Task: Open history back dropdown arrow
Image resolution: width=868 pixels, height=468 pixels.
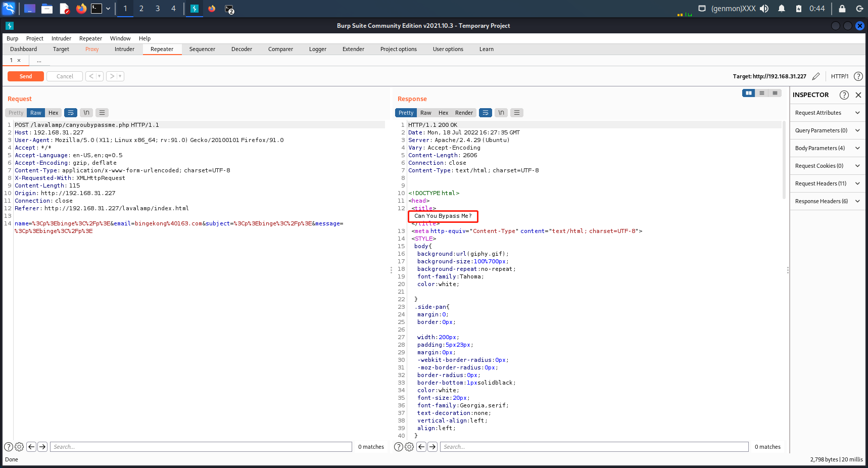Action: pyautogui.click(x=100, y=76)
